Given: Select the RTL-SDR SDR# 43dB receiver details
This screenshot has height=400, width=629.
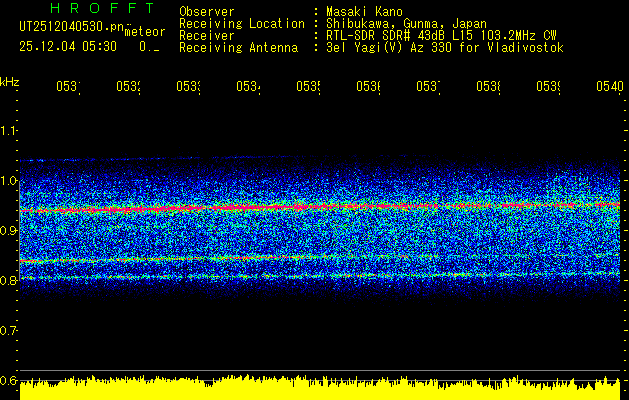Looking at the screenshot, I should tap(441, 36).
